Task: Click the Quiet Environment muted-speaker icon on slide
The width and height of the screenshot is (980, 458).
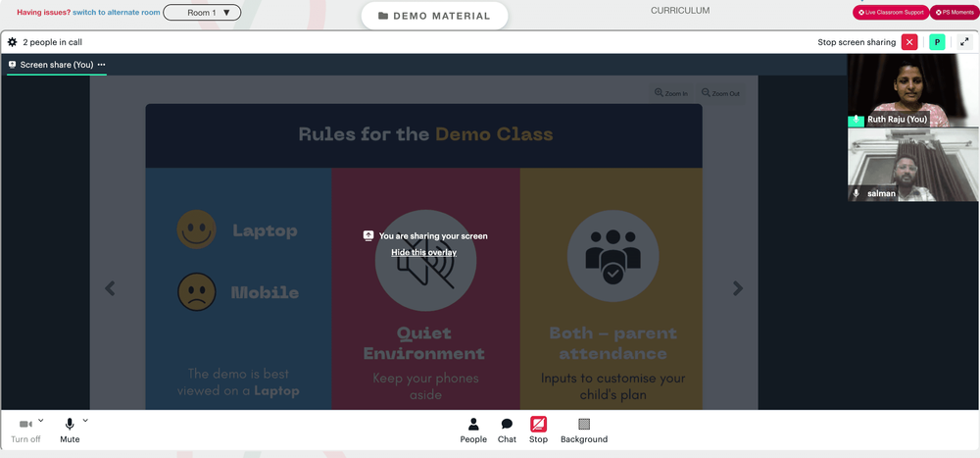Action: point(425,261)
